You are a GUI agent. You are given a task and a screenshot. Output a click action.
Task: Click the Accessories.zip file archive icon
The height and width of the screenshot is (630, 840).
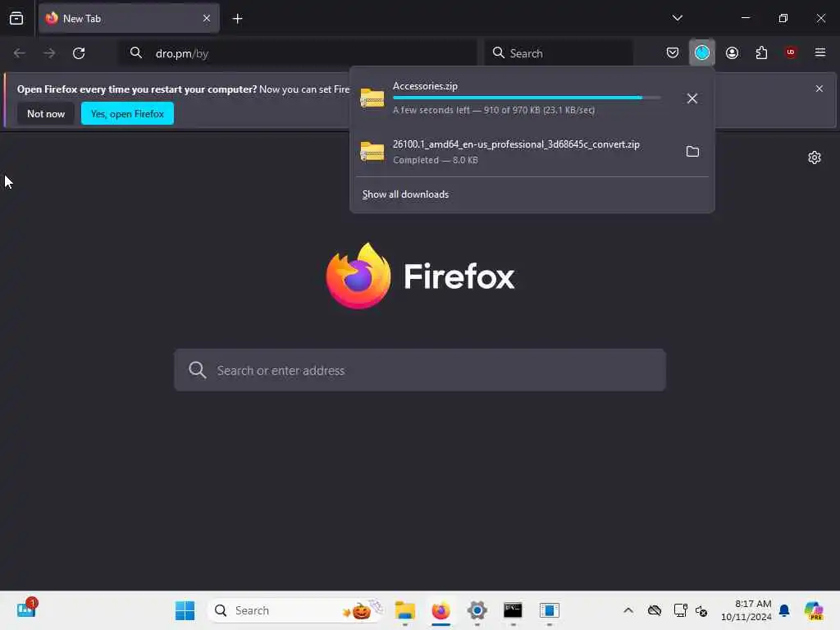(372, 98)
